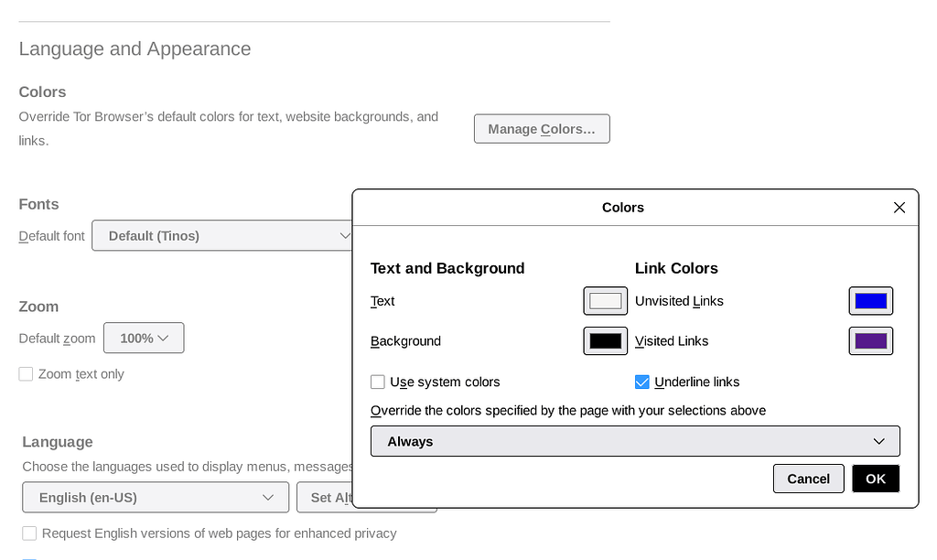Image resolution: width=937 pixels, height=560 pixels.
Task: Close the Colors dialog with the X
Action: [899, 207]
